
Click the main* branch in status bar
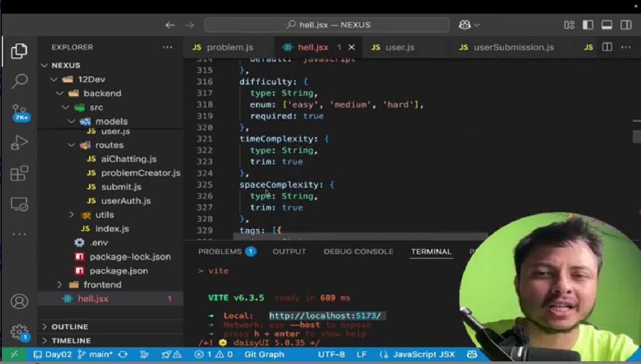[x=95, y=354]
